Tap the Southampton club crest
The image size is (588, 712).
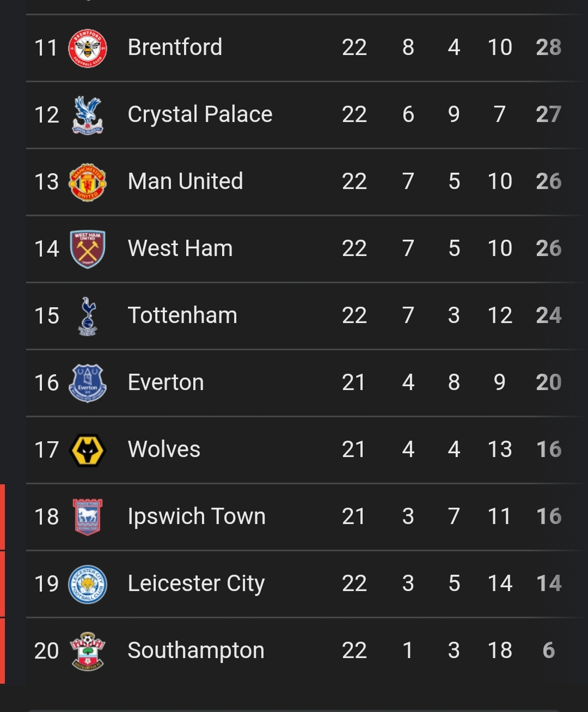(x=88, y=651)
